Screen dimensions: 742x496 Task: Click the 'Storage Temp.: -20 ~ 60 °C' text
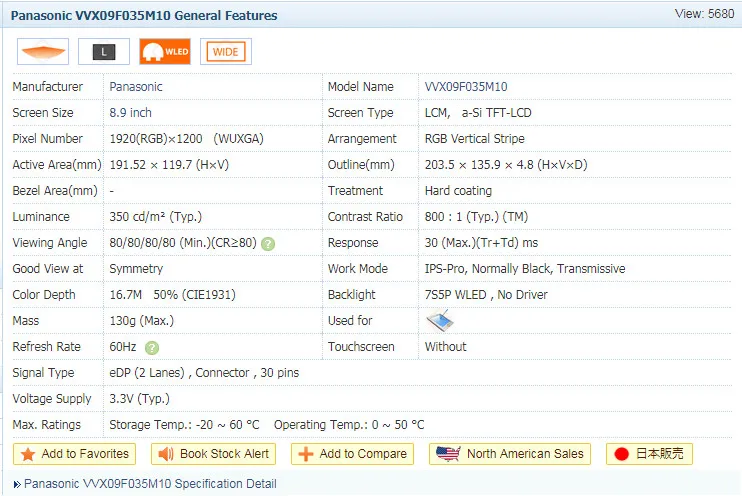click(x=184, y=425)
